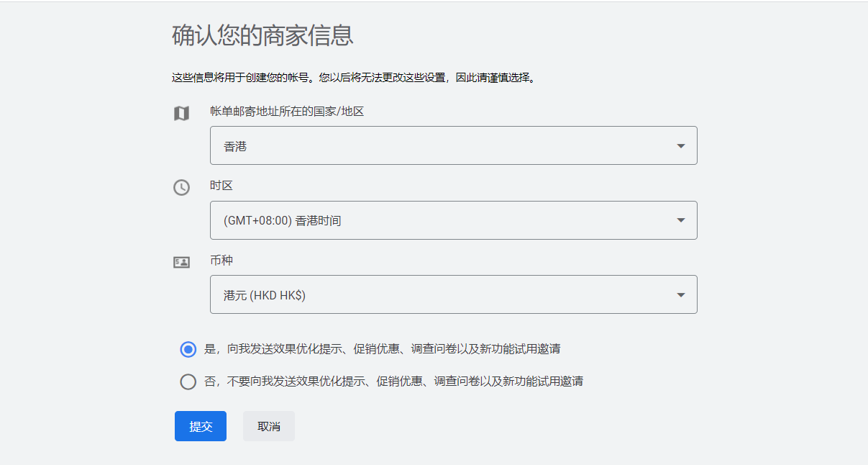This screenshot has width=868, height=465.
Task: Click the arrow in the 香港 dropdown
Action: pos(681,146)
